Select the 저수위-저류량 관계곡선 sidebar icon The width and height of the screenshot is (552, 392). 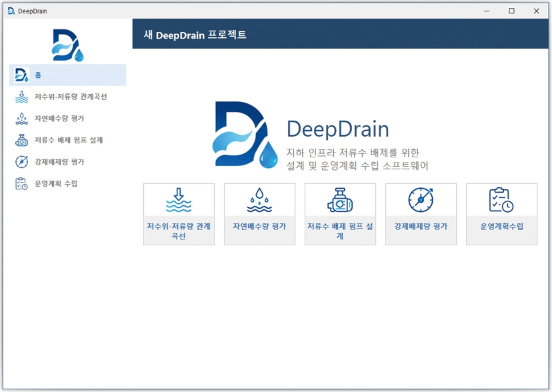(x=21, y=97)
